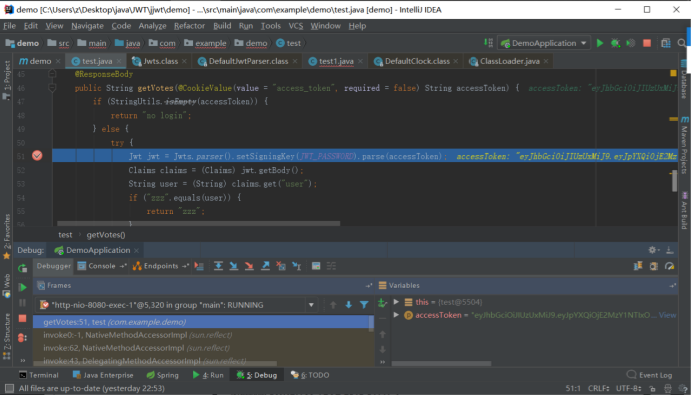This screenshot has width=691, height=395.
Task: Rerun DemoApplication in debug panel
Action: (22, 268)
